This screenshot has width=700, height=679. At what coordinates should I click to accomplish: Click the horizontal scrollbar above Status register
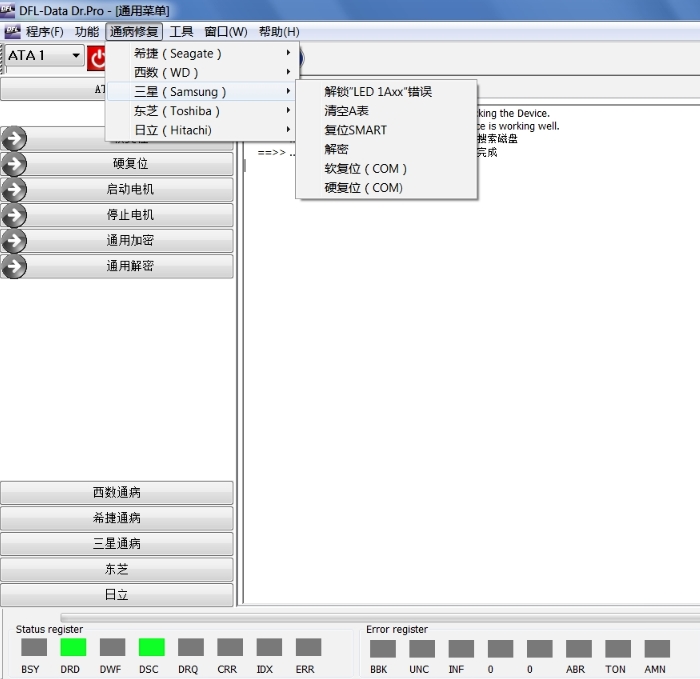[380, 618]
